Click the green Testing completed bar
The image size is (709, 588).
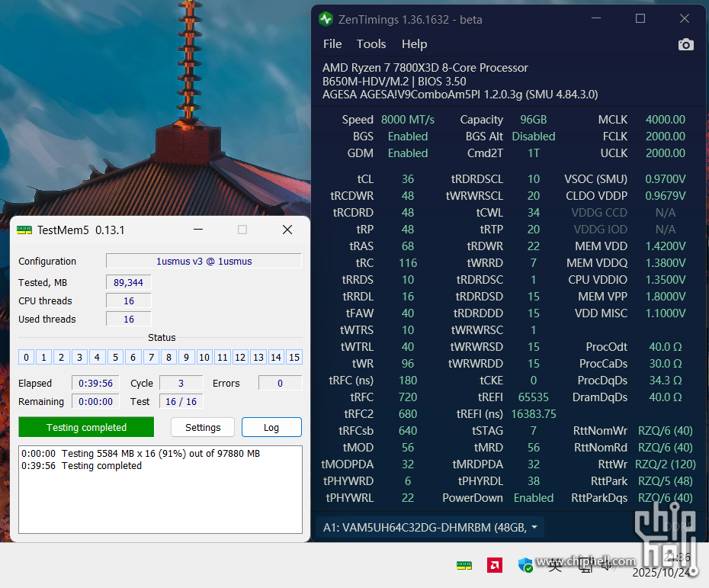coord(86,427)
